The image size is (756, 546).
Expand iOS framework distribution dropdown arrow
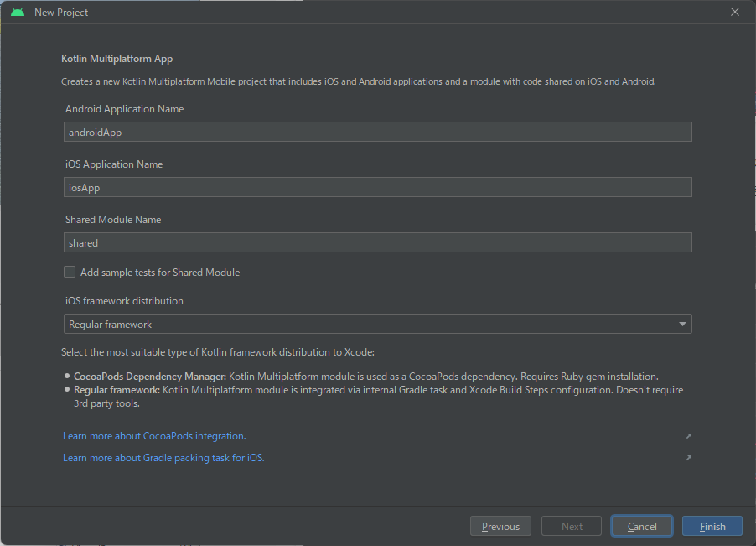pos(682,324)
